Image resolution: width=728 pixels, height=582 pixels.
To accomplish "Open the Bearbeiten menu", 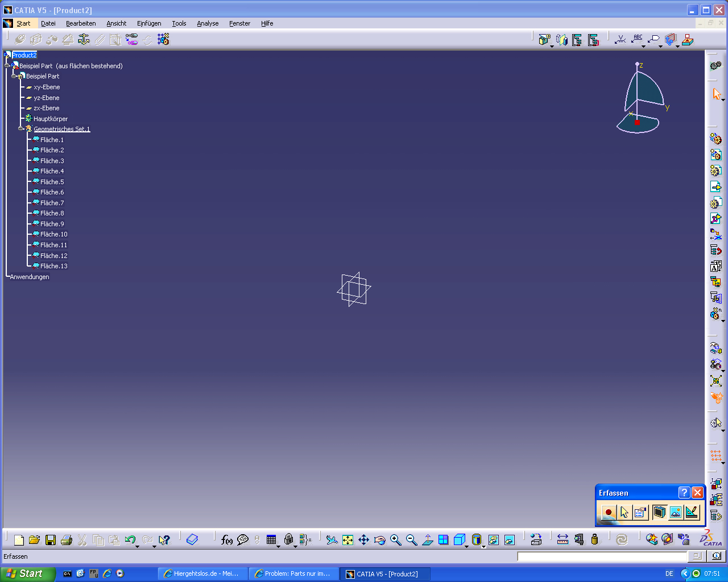I will (x=81, y=23).
